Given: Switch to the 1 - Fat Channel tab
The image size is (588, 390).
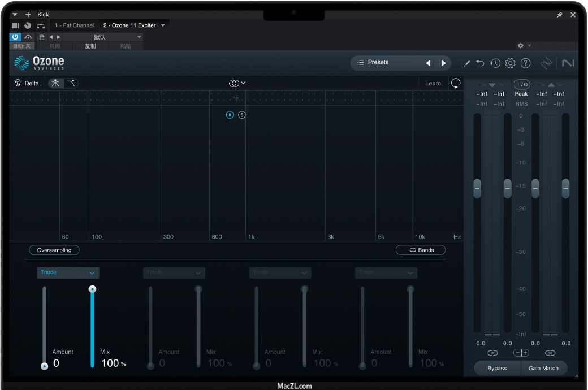Looking at the screenshot, I should (x=74, y=25).
